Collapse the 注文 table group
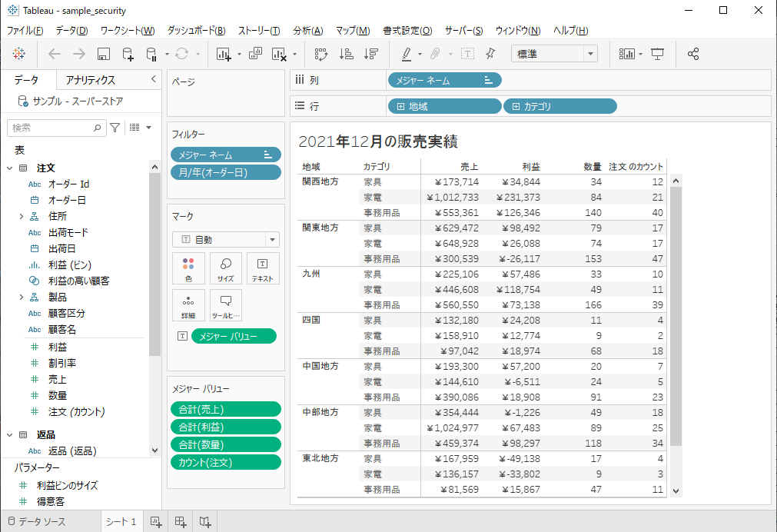Screen dimensions: 777x532 [x=10, y=168]
